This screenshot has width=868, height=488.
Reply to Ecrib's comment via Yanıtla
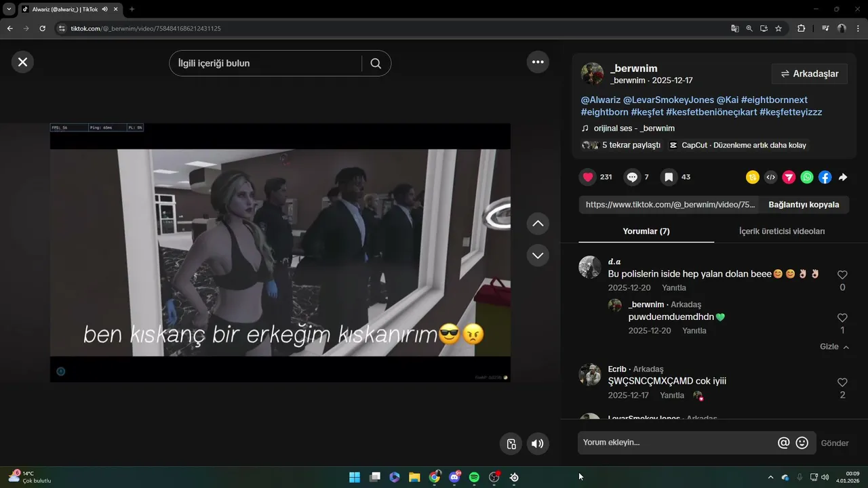pos(672,395)
